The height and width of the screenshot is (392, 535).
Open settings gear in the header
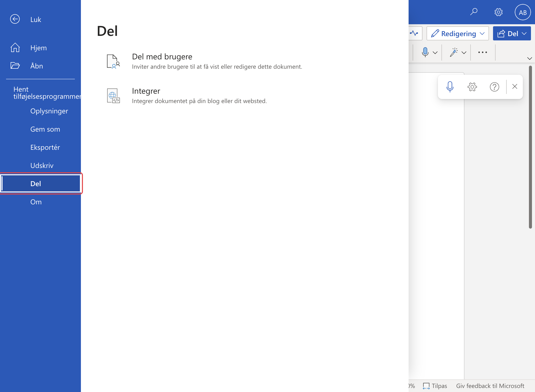point(498,12)
